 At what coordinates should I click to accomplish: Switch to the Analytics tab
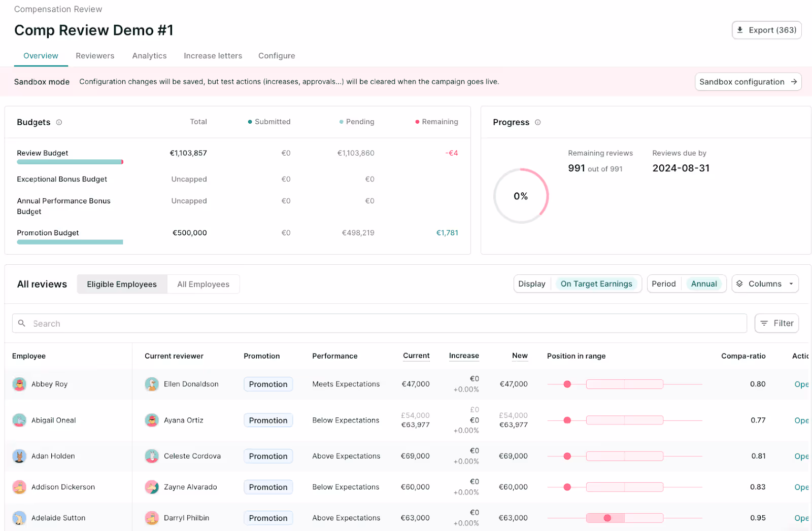click(149, 56)
